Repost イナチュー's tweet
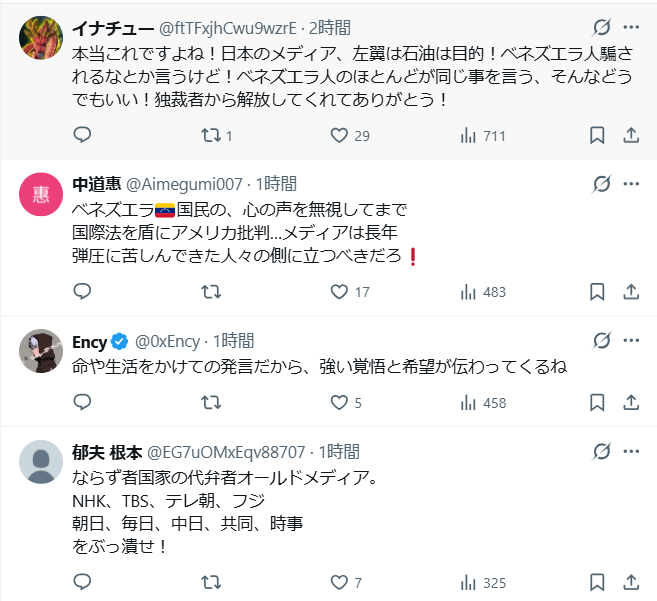The image size is (657, 601). (211, 135)
